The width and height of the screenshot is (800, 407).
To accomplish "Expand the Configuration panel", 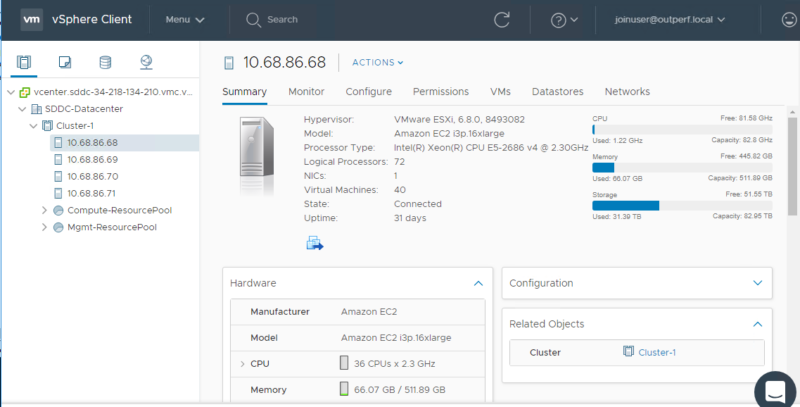I will pos(758,283).
